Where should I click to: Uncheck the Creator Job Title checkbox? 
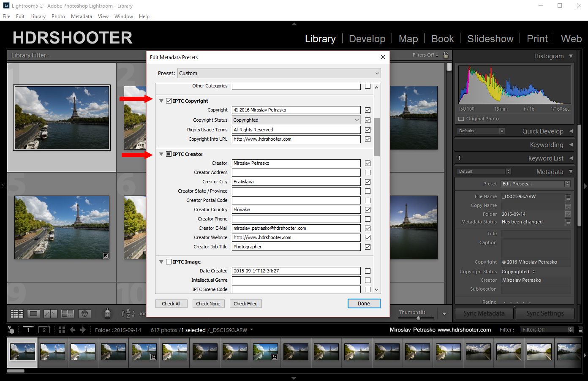coord(367,247)
